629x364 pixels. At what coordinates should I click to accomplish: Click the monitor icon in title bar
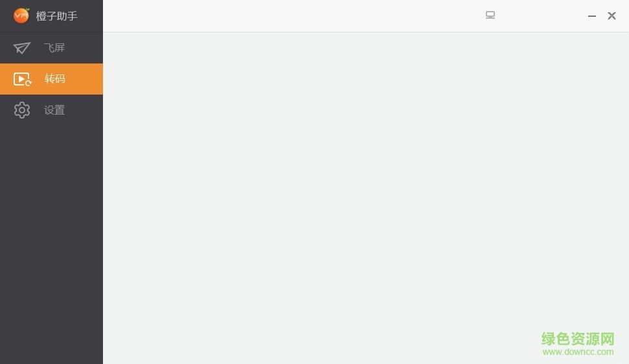(490, 16)
